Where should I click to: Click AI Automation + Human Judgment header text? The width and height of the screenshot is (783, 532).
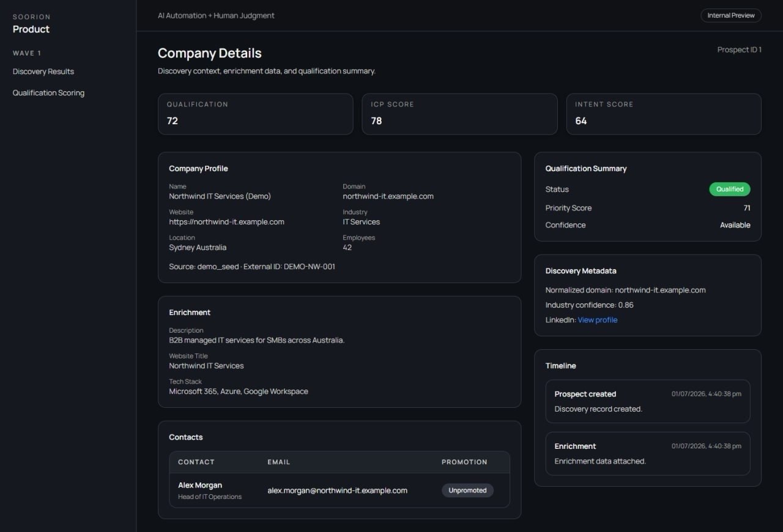pyautogui.click(x=216, y=16)
